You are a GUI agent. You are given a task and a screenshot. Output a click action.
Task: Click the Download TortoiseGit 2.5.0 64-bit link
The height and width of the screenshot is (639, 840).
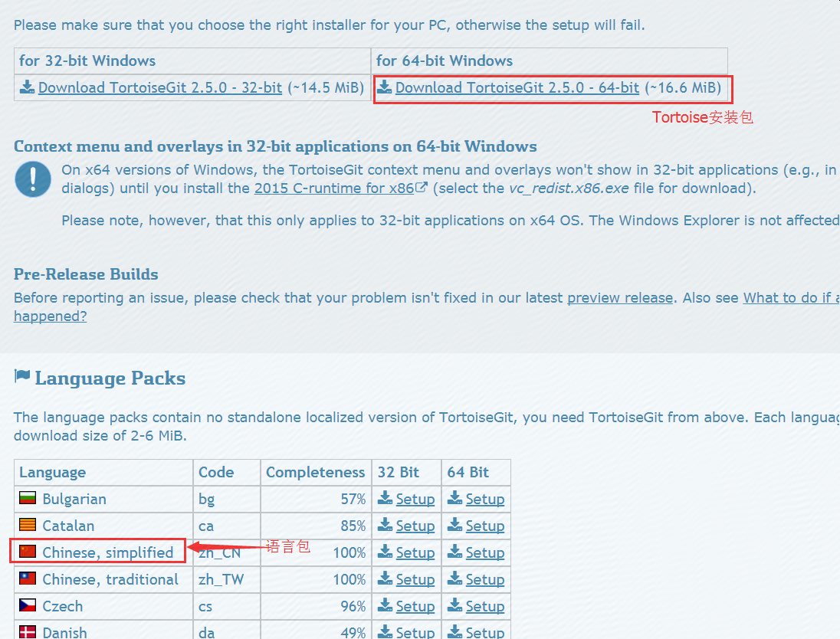(517, 88)
